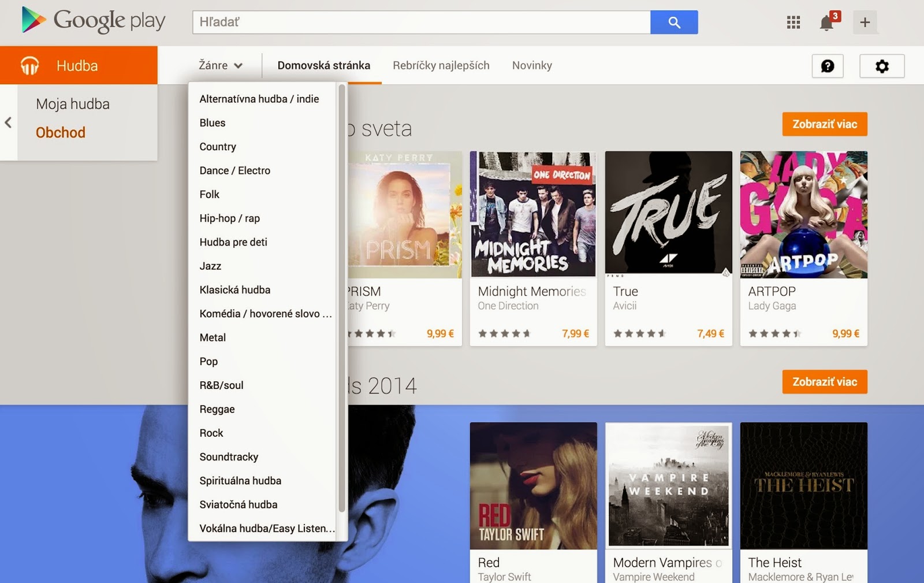Viewport: 924px width, 583px height.
Task: Click the Hudba headphones icon
Action: (x=30, y=65)
